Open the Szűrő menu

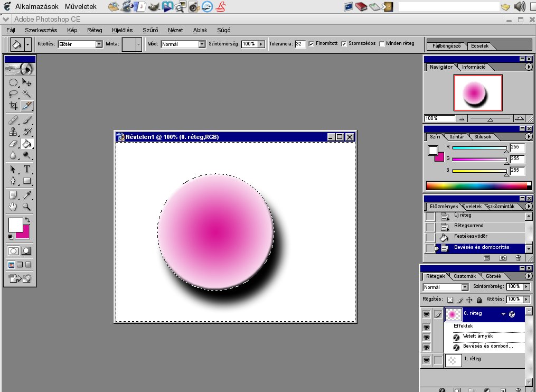tap(151, 30)
